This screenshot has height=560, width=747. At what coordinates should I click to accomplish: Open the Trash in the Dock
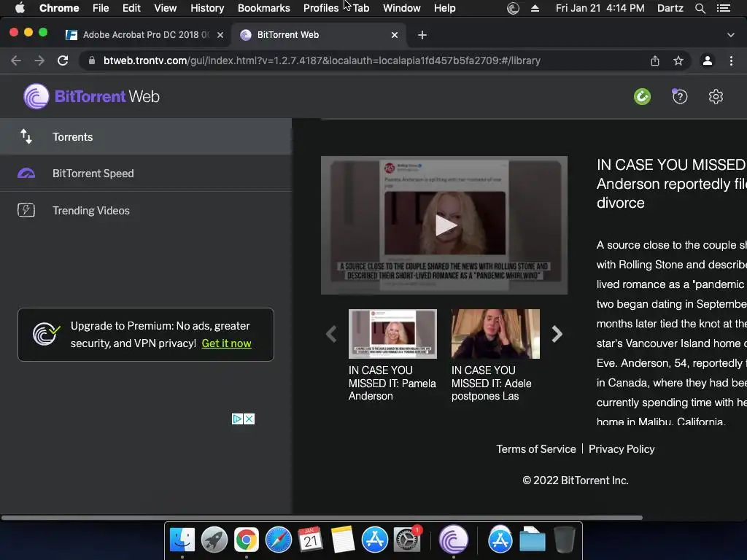tap(565, 540)
